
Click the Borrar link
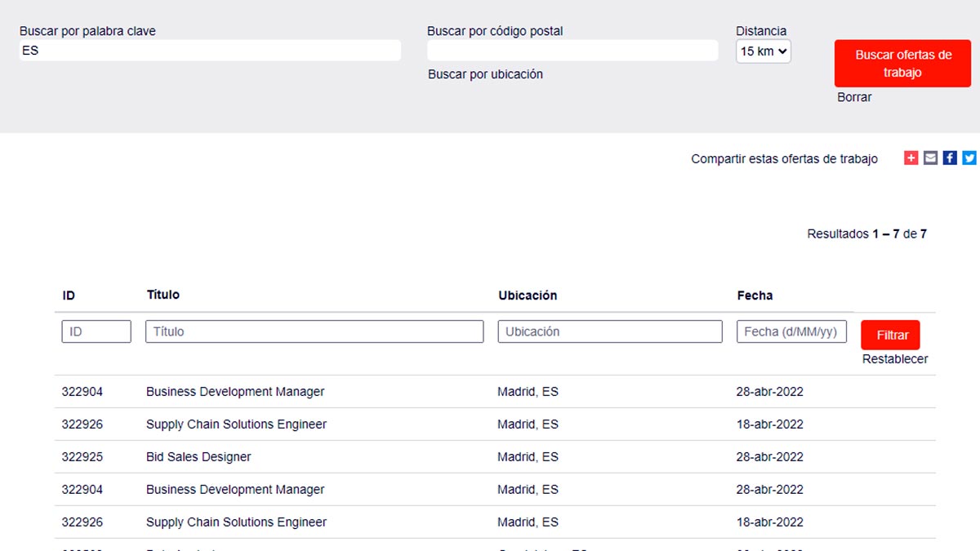[854, 97]
